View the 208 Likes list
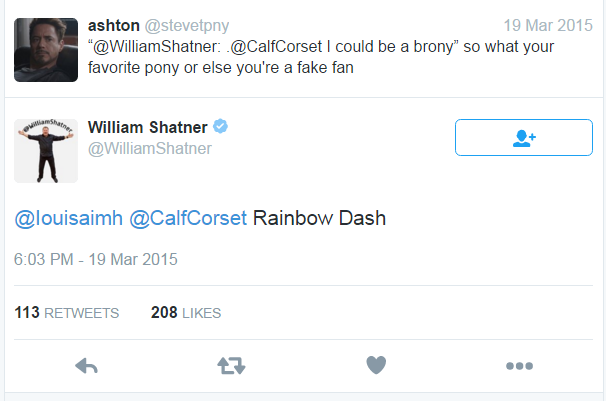 [186, 313]
